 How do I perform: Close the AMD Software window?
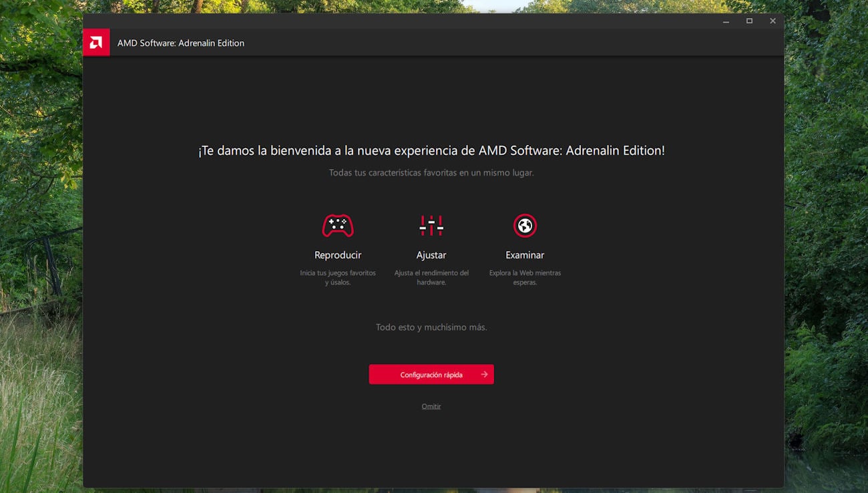click(x=773, y=21)
